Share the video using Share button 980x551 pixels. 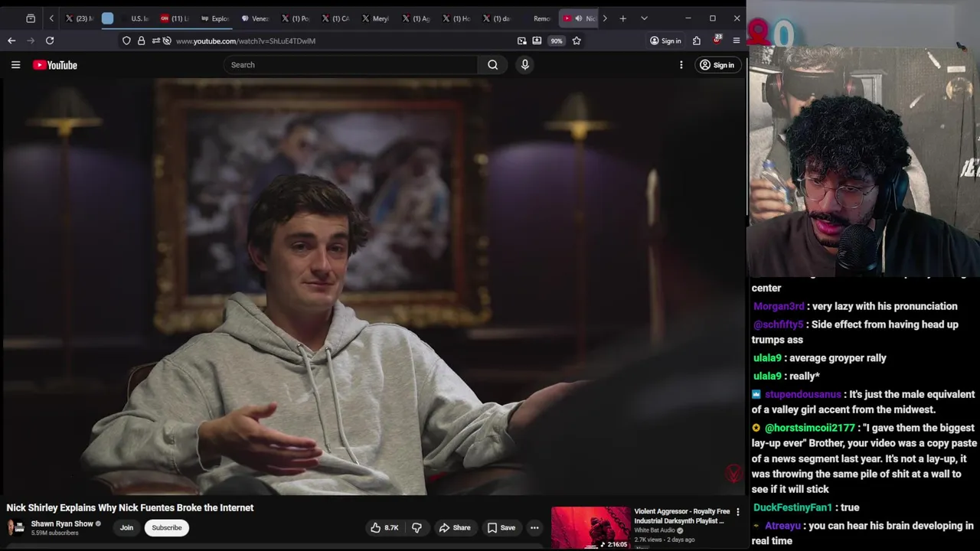click(455, 527)
